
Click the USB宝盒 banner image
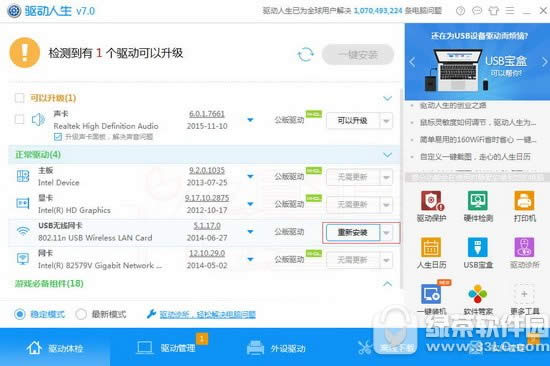point(477,62)
